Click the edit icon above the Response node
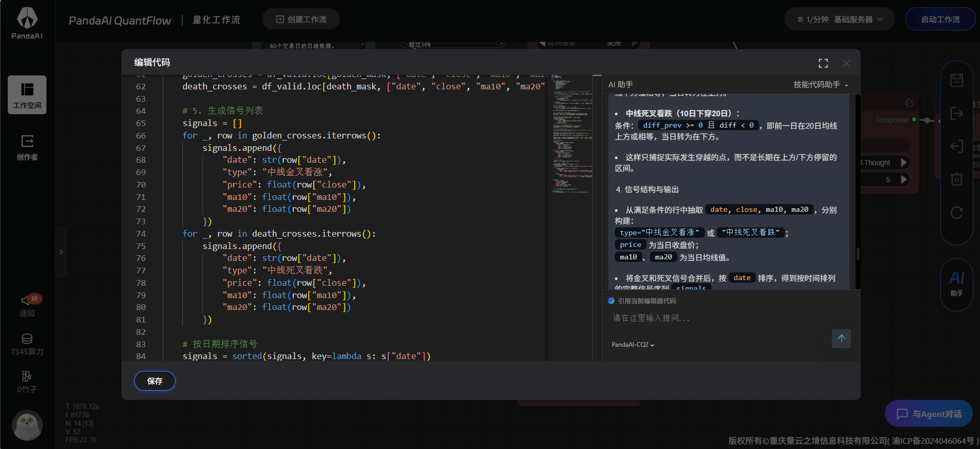The width and height of the screenshot is (980, 449). pos(910,103)
